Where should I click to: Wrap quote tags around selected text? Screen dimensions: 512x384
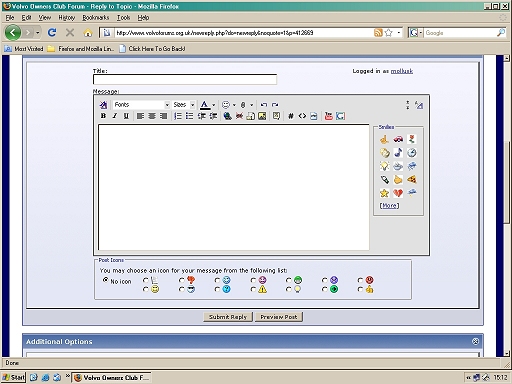[x=276, y=116]
